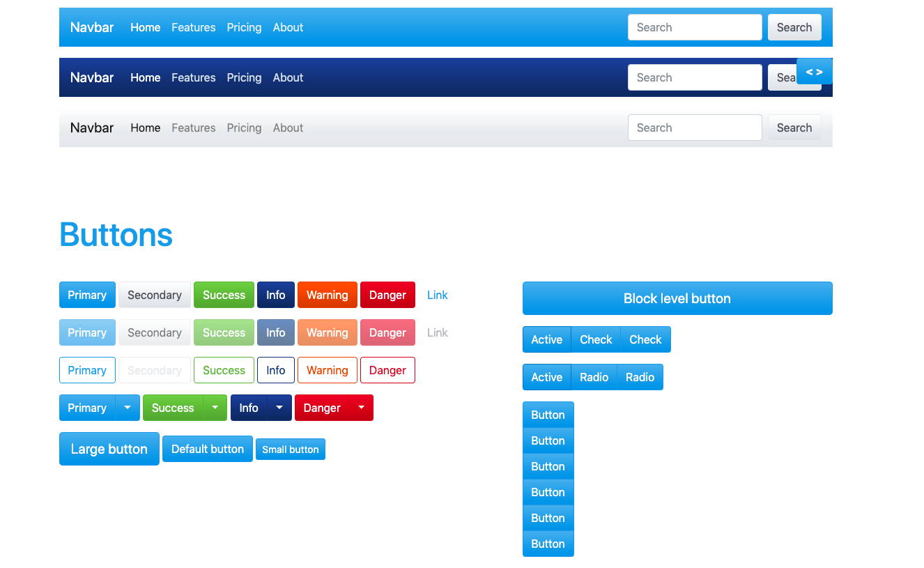Click the faded disabled Primary button
Image resolution: width=924 pixels, height=568 pixels.
[x=87, y=332]
